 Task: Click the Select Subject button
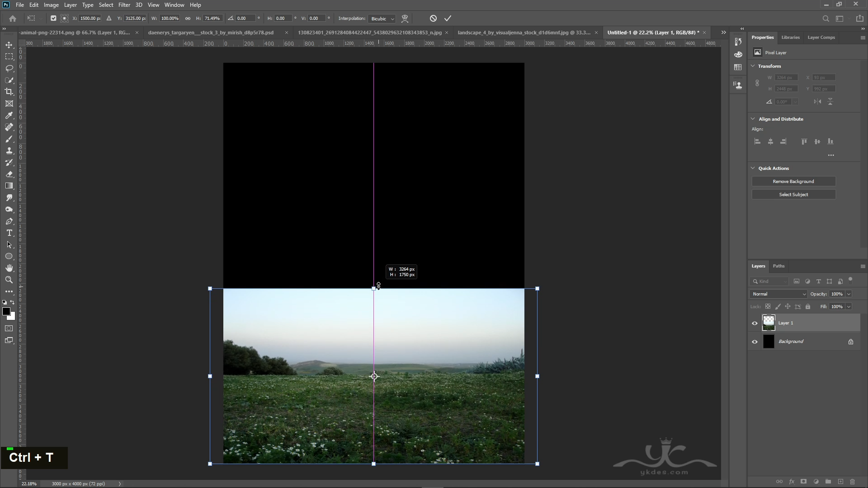(x=793, y=195)
